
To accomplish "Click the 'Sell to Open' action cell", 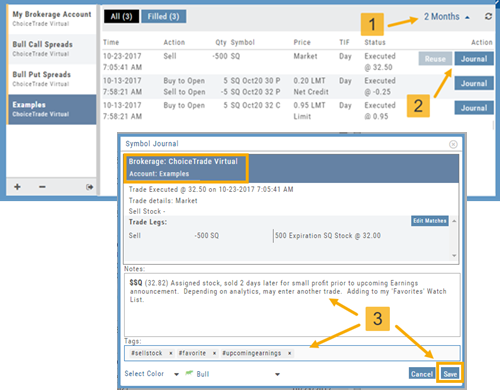I will tap(184, 92).
